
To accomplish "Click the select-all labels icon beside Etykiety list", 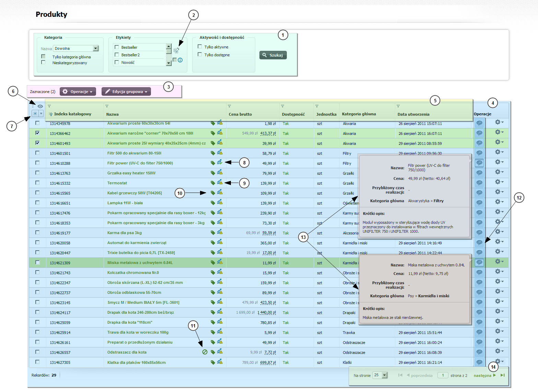I will (176, 51).
